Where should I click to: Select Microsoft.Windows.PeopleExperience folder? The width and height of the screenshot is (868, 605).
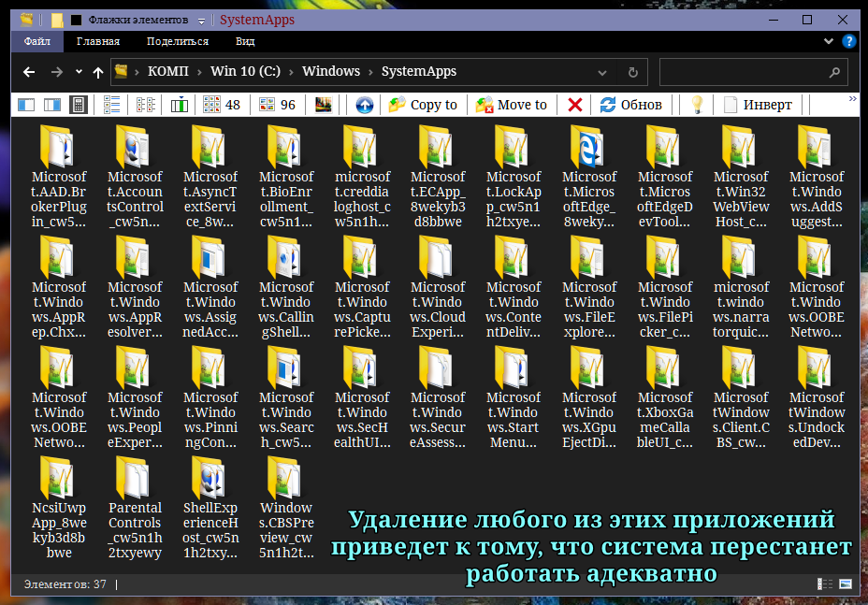135,397
